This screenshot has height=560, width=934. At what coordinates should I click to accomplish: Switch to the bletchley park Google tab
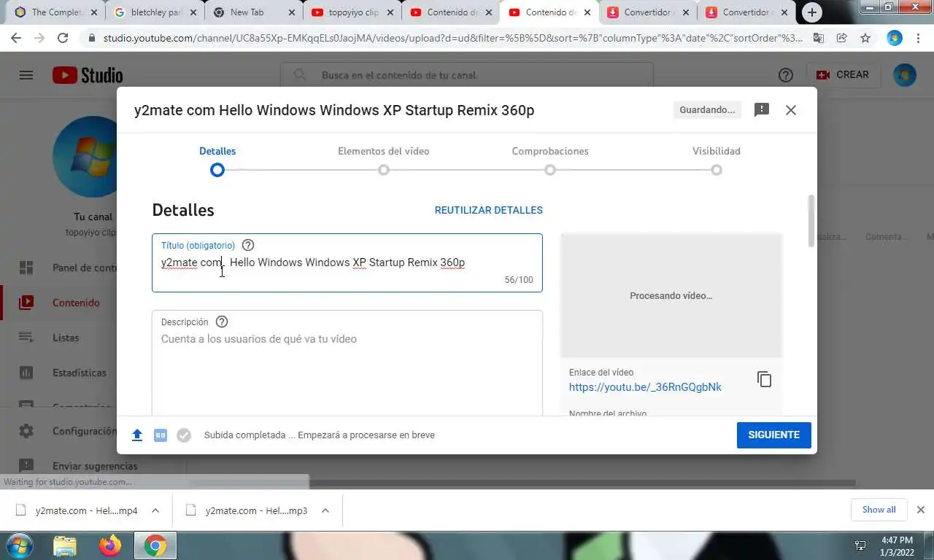coord(155,12)
